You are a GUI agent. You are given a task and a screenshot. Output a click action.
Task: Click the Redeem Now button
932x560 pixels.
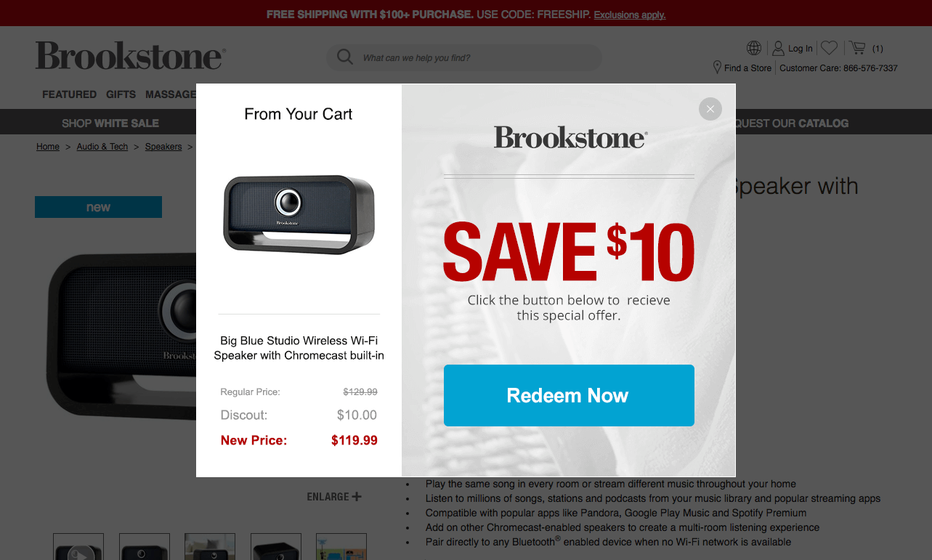[x=569, y=395]
